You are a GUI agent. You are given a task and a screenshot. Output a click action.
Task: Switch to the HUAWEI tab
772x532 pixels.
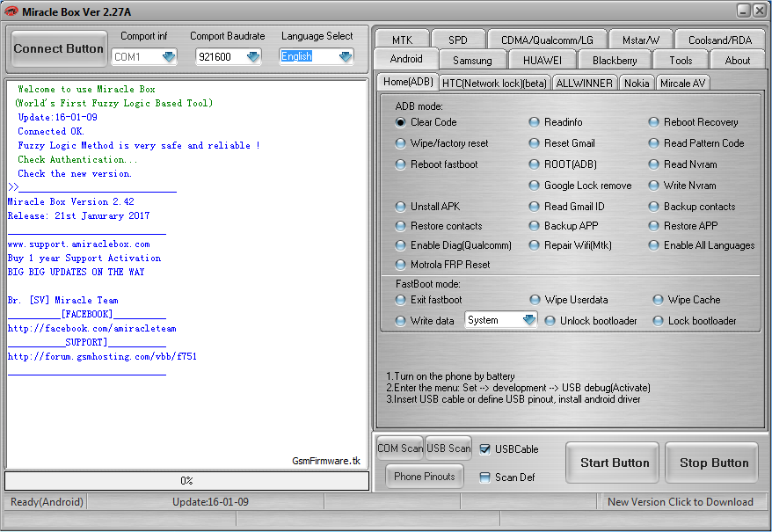tap(543, 60)
